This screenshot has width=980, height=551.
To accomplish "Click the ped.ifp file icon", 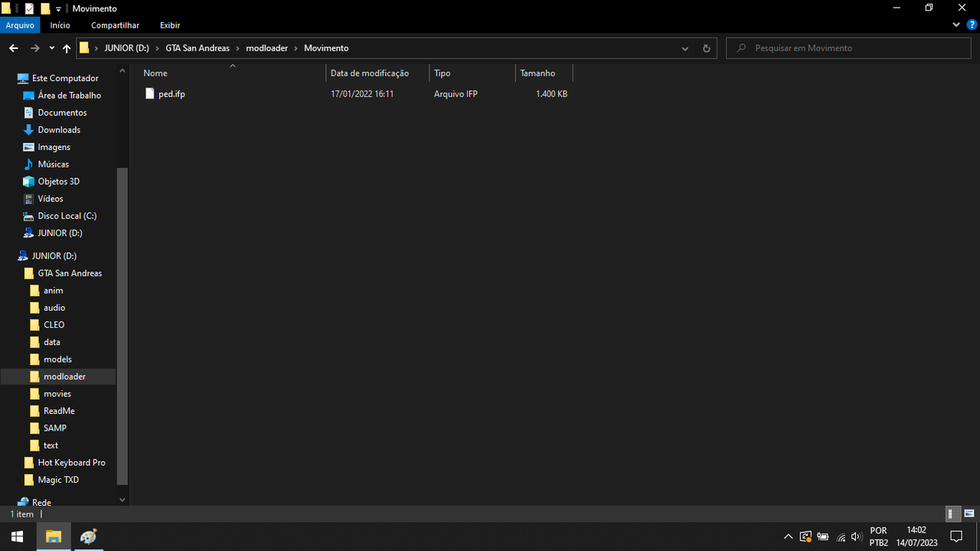I will 150,94.
